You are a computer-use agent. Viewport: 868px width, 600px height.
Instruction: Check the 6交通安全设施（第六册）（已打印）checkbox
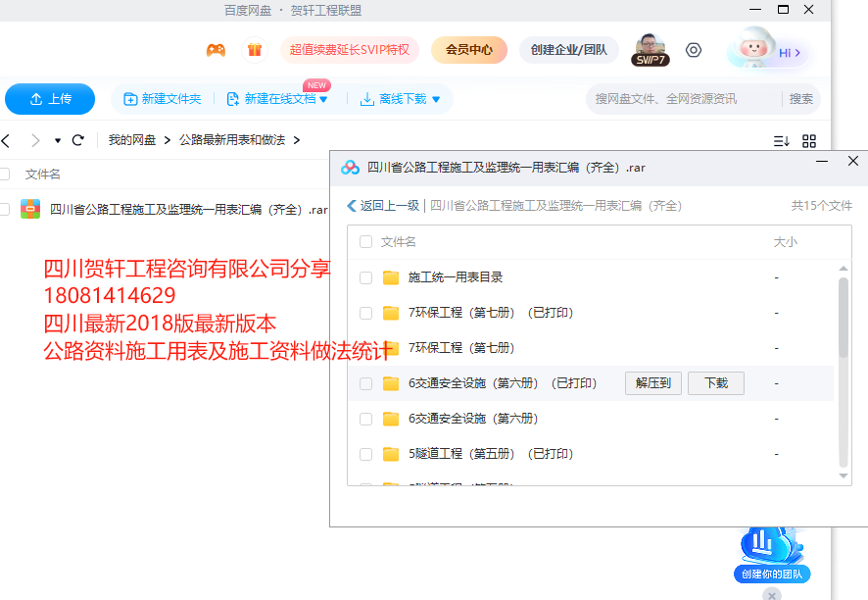(x=365, y=384)
